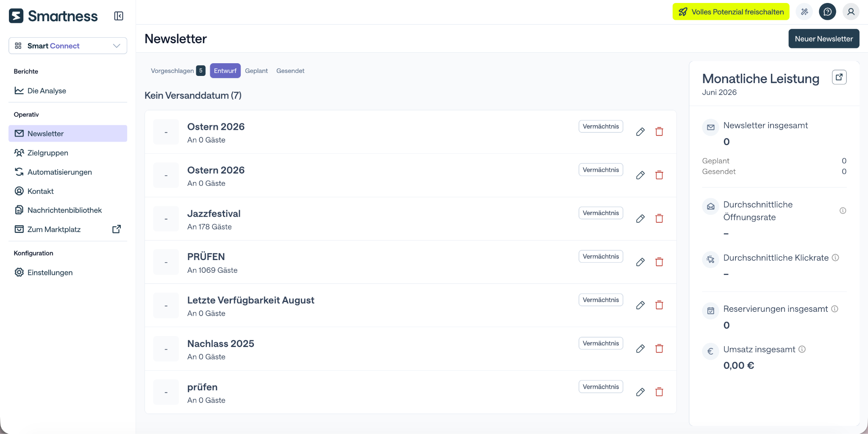Viewport: 868px width, 434px height.
Task: Click Letzte Verfügbarkeit August title
Action: 251,300
